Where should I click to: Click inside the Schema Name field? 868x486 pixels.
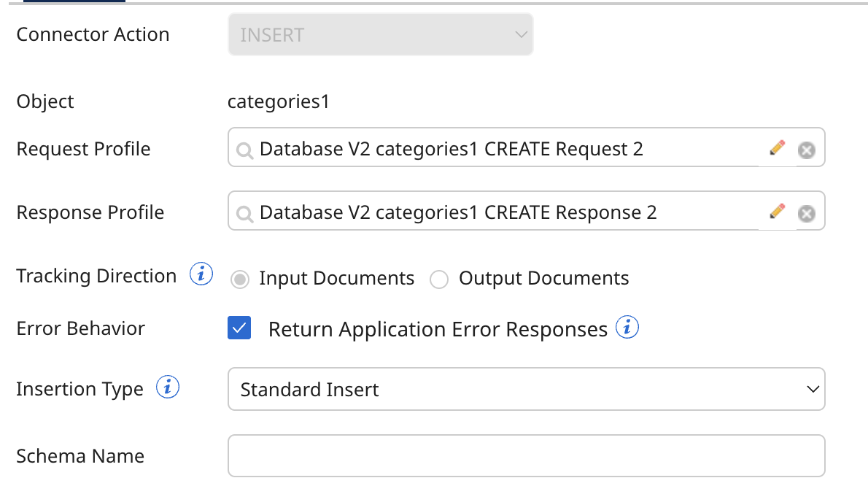[527, 455]
